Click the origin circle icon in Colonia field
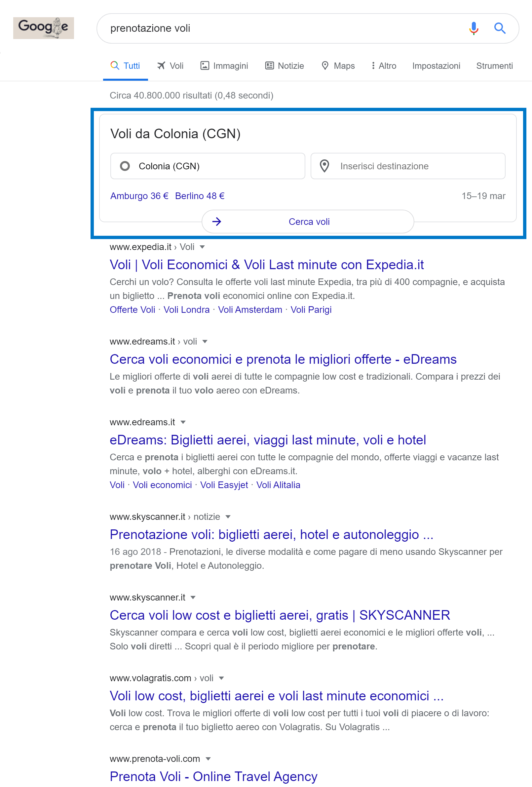Image resolution: width=532 pixels, height=787 pixels. pos(125,166)
